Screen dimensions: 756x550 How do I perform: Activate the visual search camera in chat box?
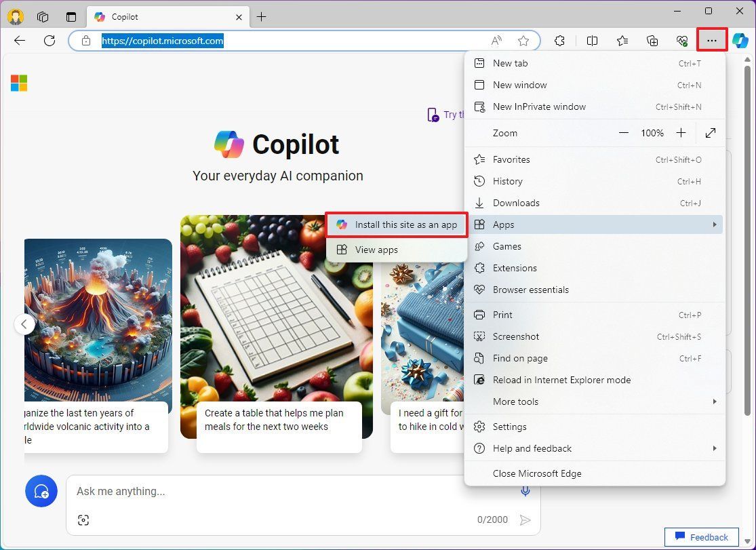point(83,520)
